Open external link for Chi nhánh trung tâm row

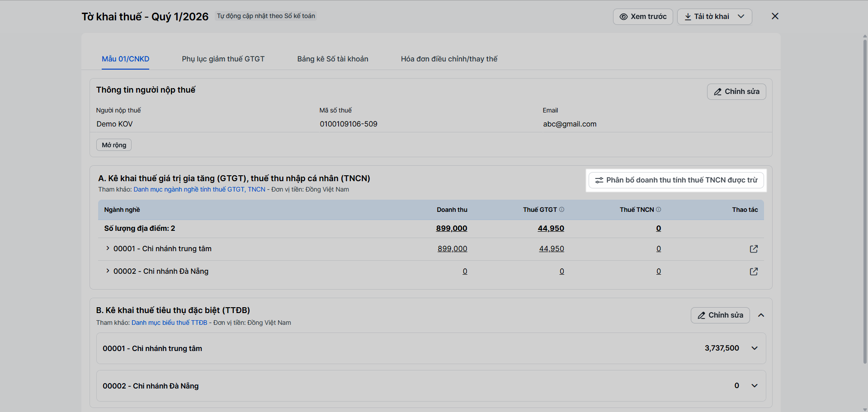[754, 249]
